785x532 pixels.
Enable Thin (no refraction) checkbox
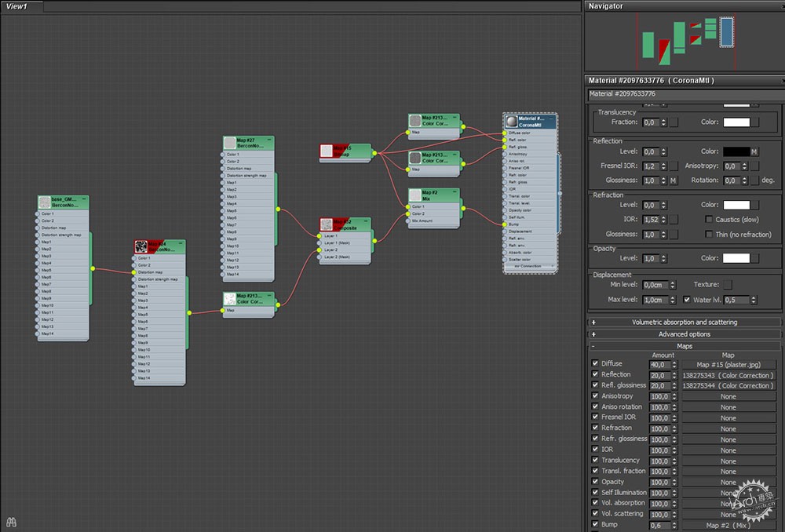pos(708,234)
